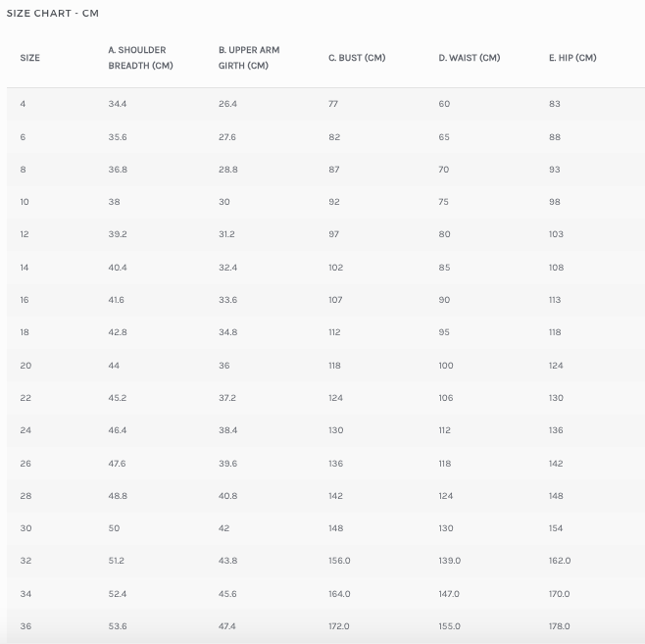Select the size 12 row label
Viewport: 645px width, 644px height.
point(25,234)
